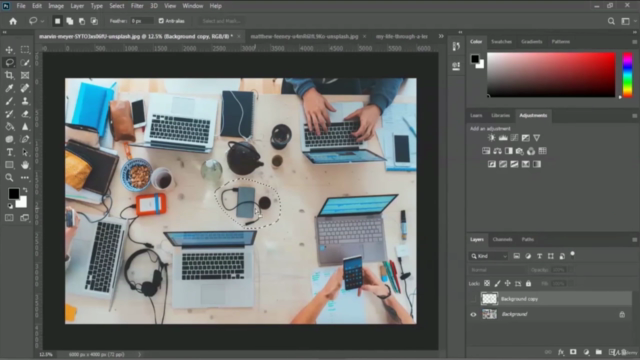Select the Lasso tool in toolbar
The width and height of the screenshot is (640, 360).
click(x=9, y=62)
